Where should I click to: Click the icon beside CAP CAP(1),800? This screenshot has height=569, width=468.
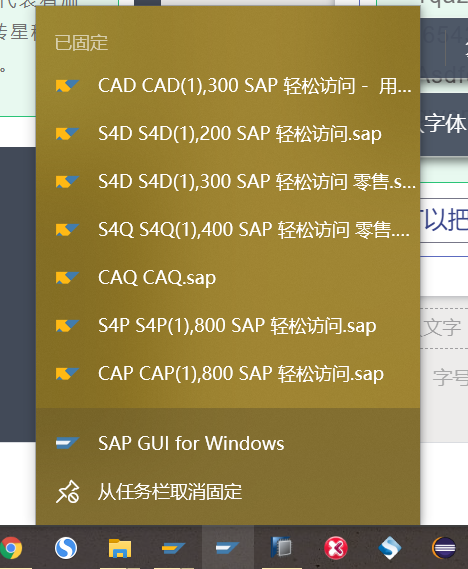click(x=67, y=373)
